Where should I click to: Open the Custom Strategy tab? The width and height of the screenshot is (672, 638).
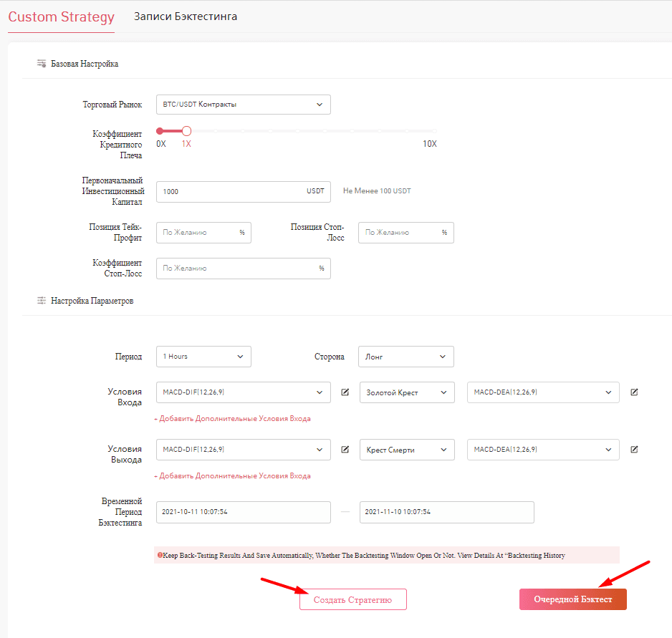62,16
